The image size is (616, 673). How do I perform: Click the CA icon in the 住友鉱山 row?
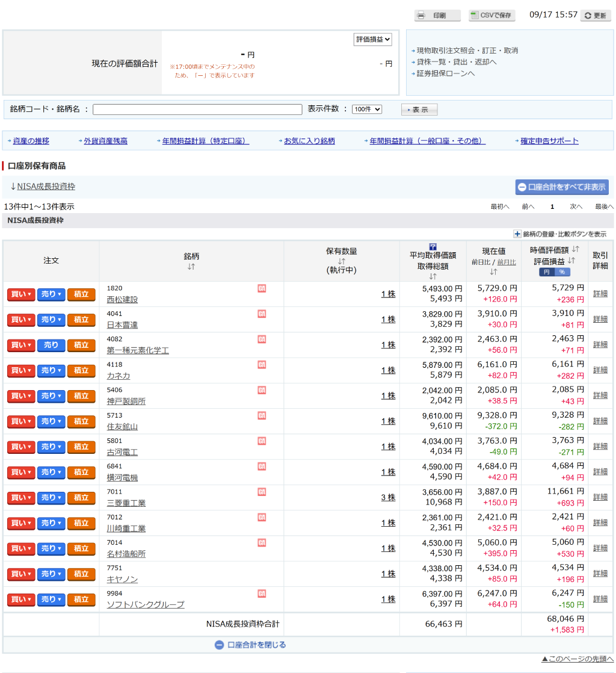pyautogui.click(x=262, y=415)
